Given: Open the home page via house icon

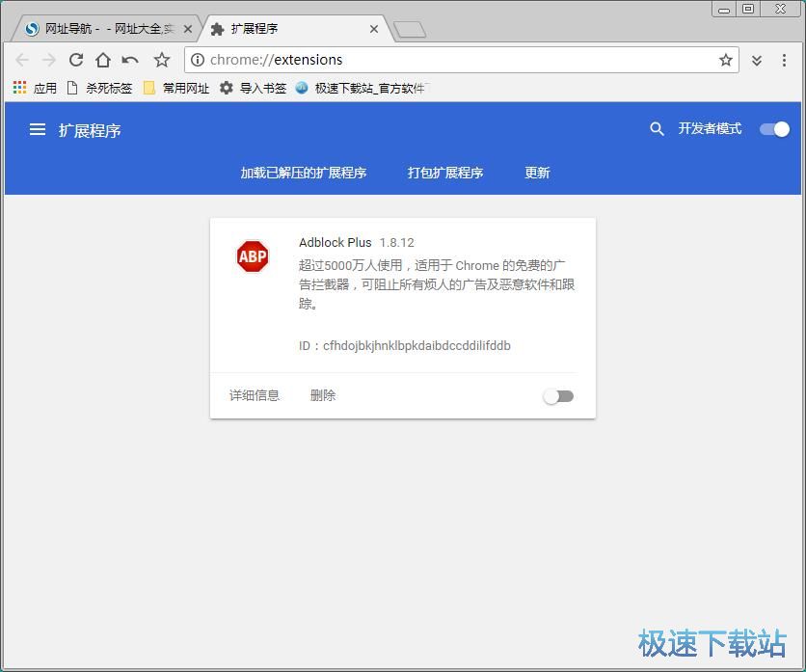Looking at the screenshot, I should point(103,60).
